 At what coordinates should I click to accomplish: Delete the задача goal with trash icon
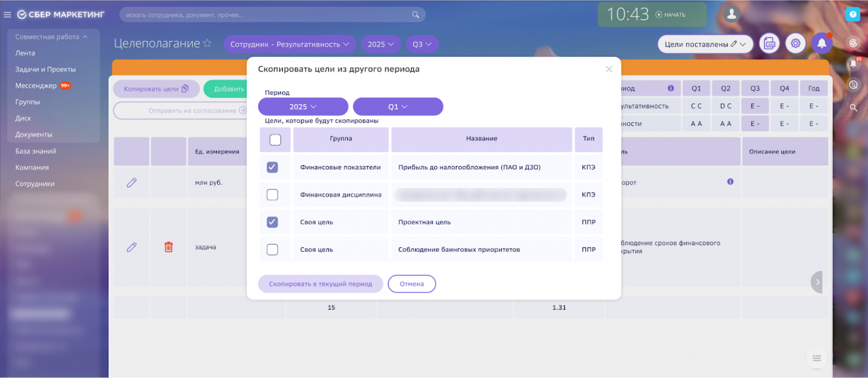pyautogui.click(x=169, y=247)
